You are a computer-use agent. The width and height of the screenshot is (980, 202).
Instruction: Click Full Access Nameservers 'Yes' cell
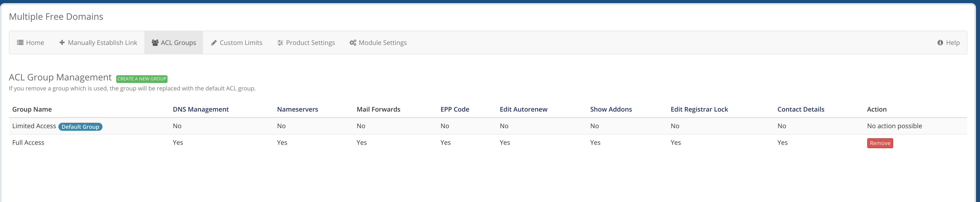click(282, 143)
